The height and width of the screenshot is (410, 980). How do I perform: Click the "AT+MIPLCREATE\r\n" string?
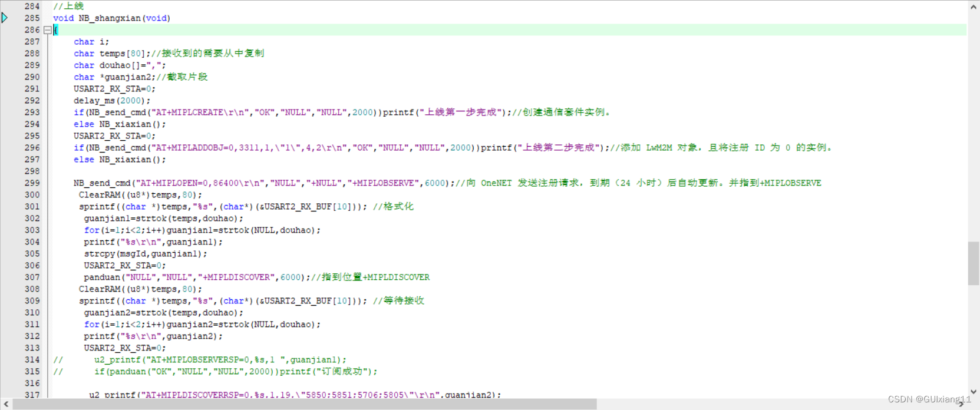(200, 113)
